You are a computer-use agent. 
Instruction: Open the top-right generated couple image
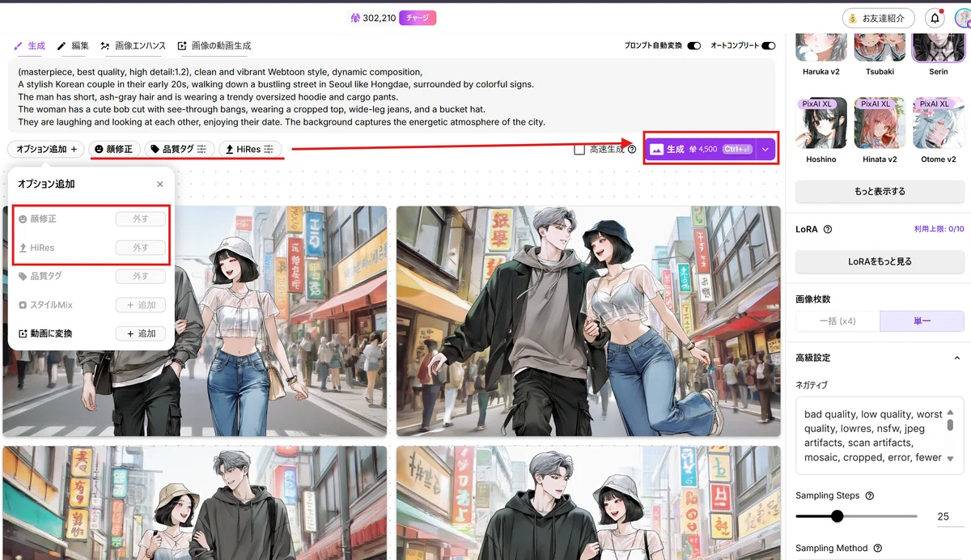[587, 321]
